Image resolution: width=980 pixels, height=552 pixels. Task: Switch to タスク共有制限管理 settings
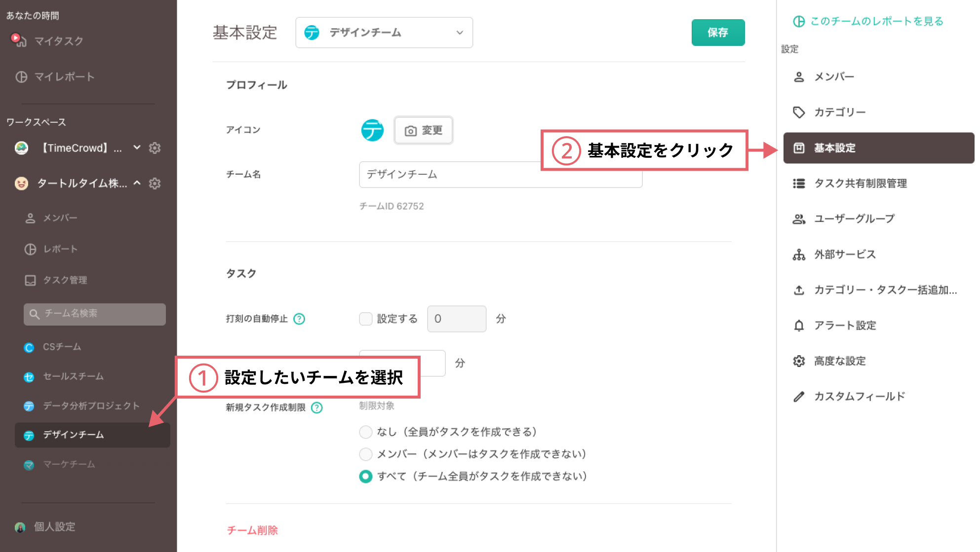coord(861,184)
